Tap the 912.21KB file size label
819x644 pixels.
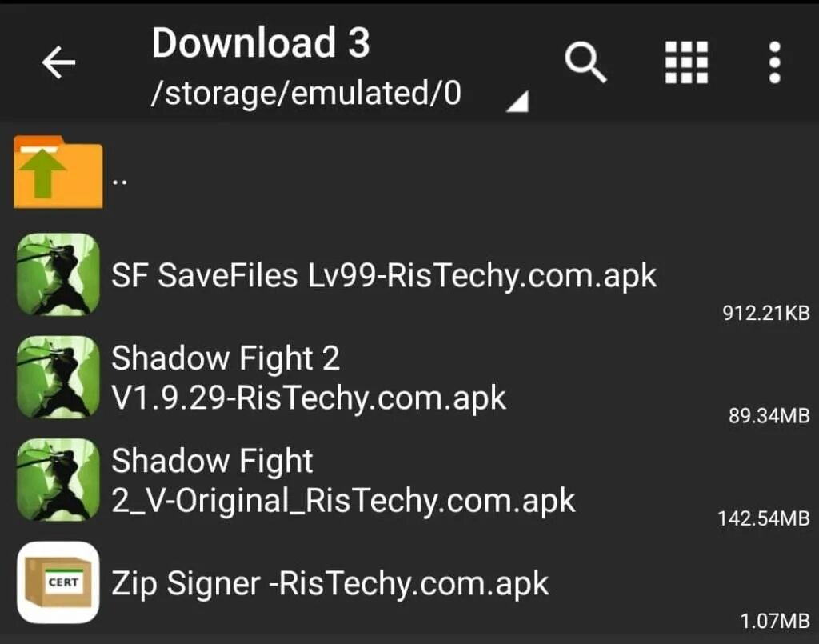coord(766,313)
